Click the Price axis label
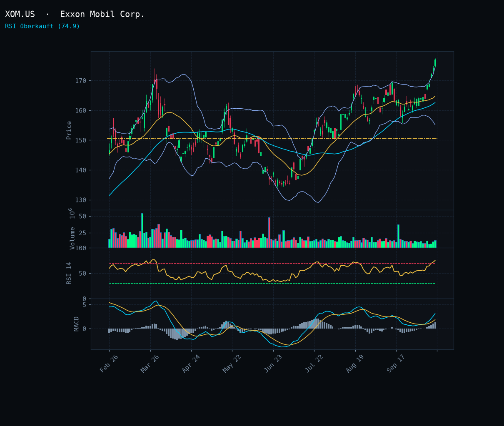 click(69, 130)
